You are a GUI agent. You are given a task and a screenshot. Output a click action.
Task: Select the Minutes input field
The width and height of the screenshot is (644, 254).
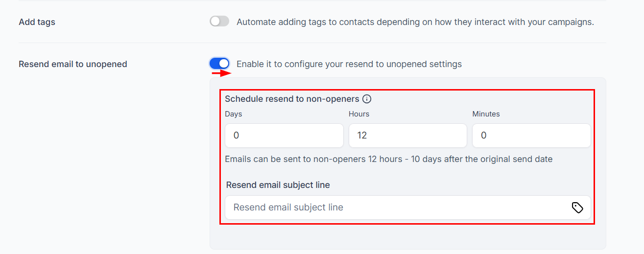point(531,136)
